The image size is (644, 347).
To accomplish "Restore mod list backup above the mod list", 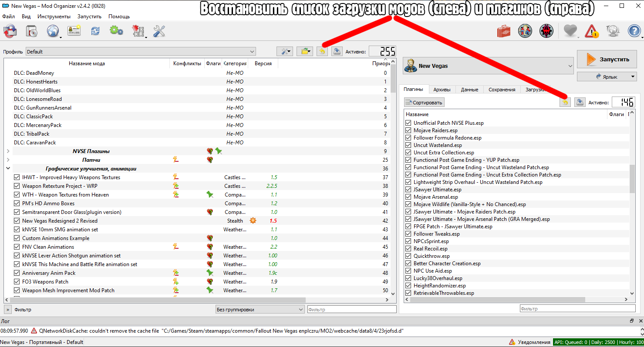I will [x=322, y=51].
